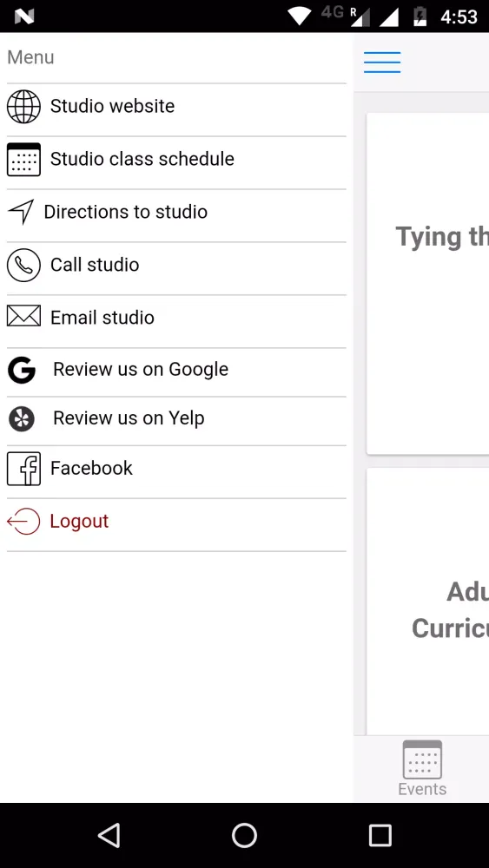Tap the Android back navigation button

[x=109, y=835]
